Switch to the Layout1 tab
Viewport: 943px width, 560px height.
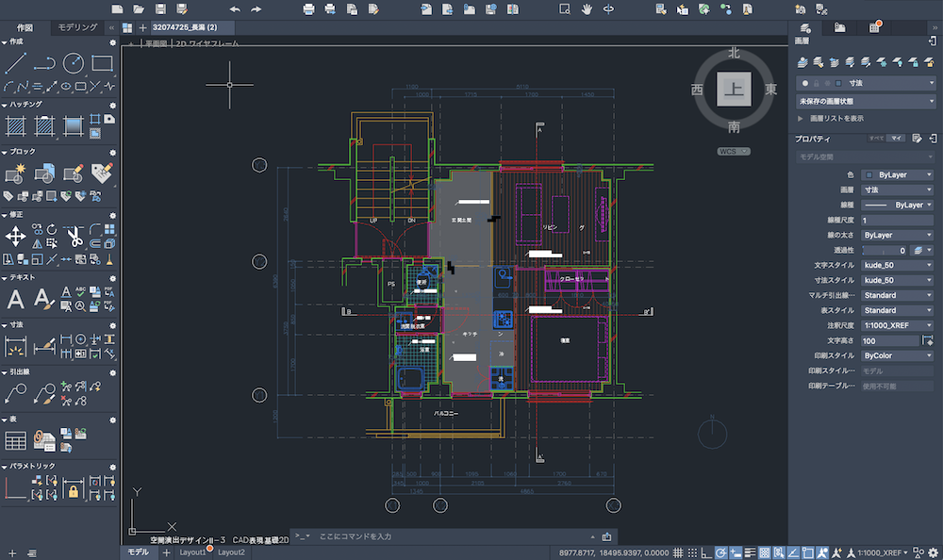192,552
